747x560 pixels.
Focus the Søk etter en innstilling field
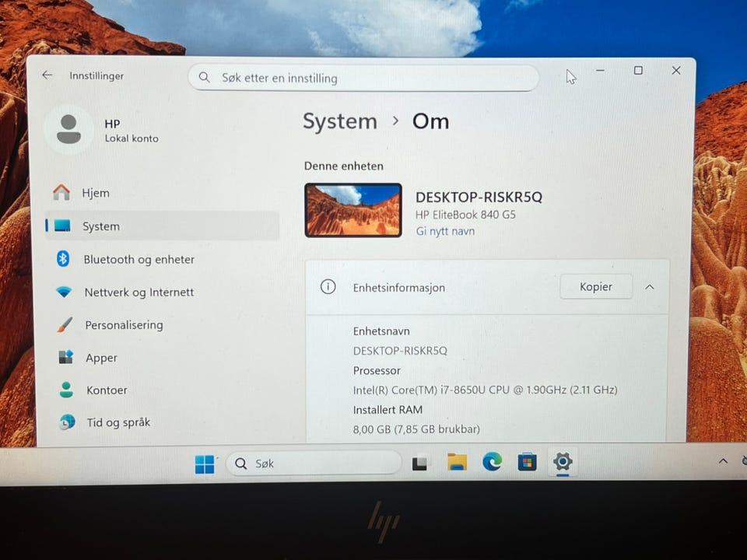(x=363, y=78)
